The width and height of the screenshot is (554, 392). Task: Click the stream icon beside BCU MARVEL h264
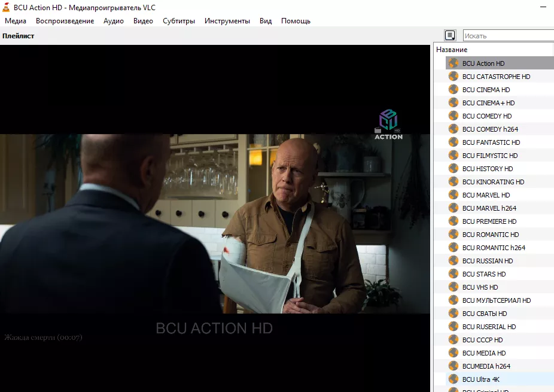453,208
